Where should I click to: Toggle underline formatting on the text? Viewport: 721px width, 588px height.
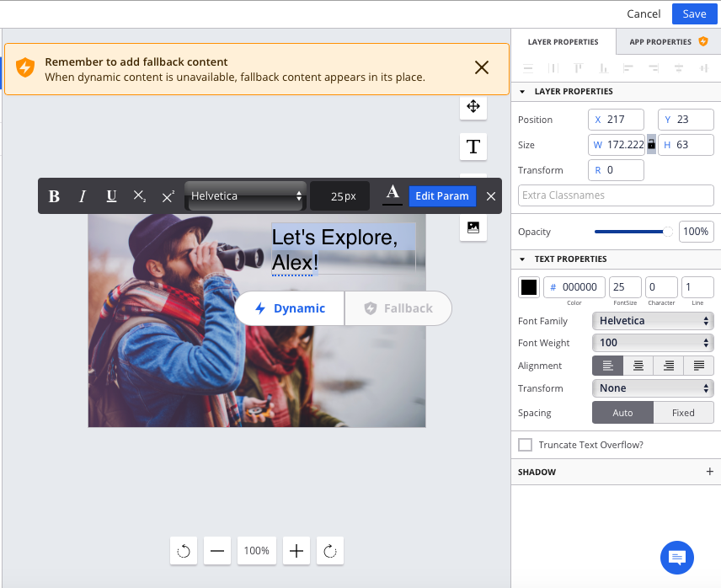(110, 195)
